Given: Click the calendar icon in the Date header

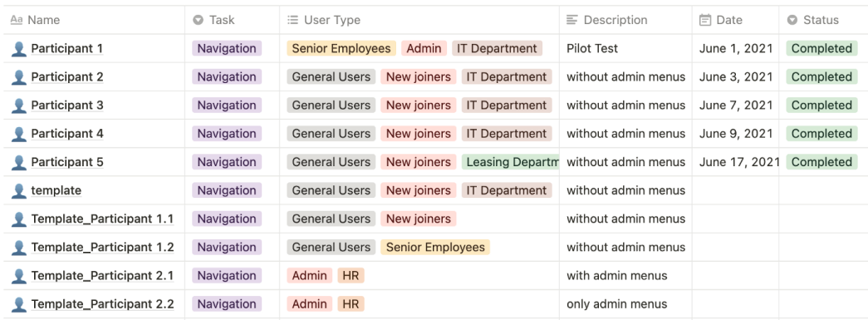Looking at the screenshot, I should tap(704, 21).
